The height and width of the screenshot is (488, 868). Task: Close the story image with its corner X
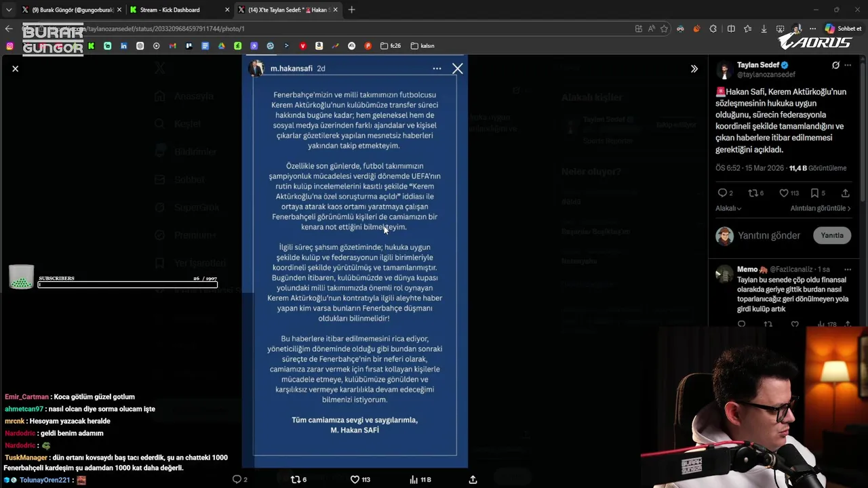(x=458, y=68)
